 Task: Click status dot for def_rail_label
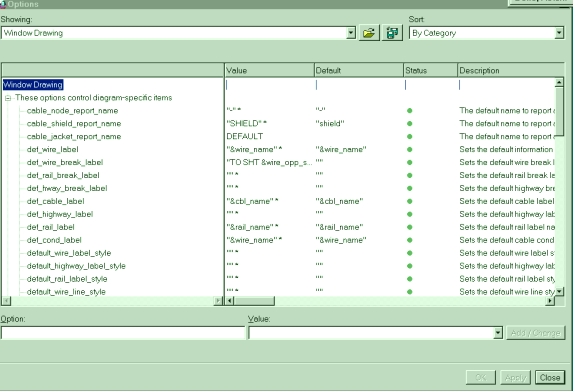[x=410, y=227]
